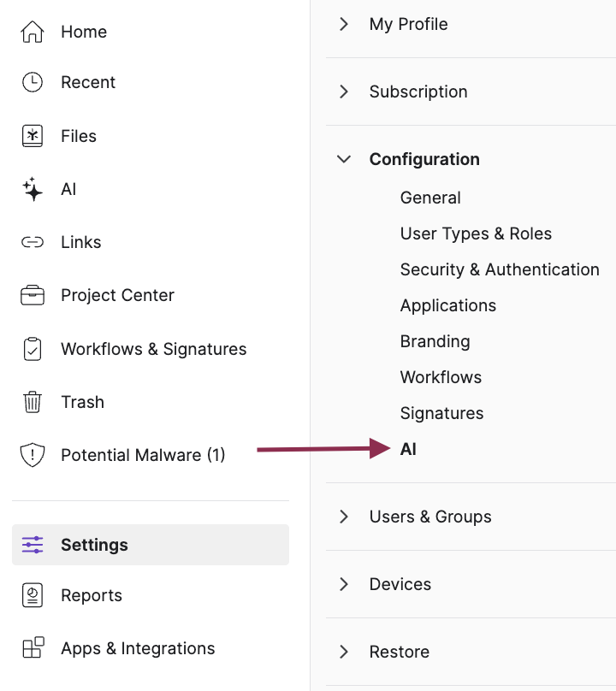616x691 pixels.
Task: Select Settings in the sidebar
Action: pyautogui.click(x=151, y=545)
